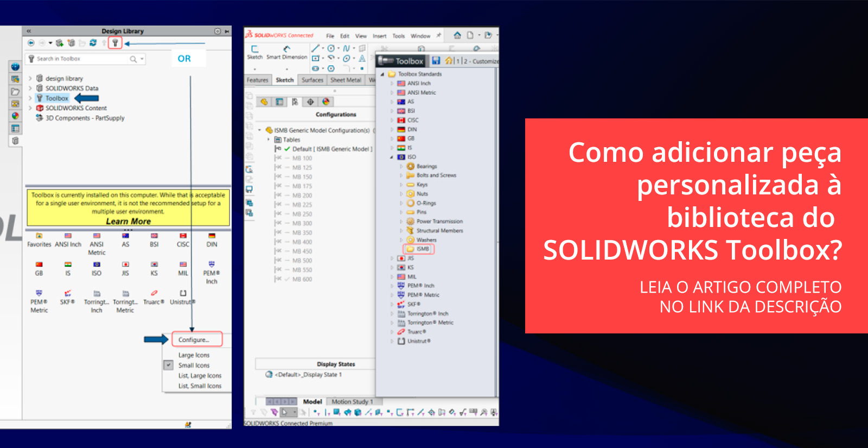This screenshot has height=448, width=868.
Task: Switch to the Motion Study 1 tab
Action: [353, 402]
